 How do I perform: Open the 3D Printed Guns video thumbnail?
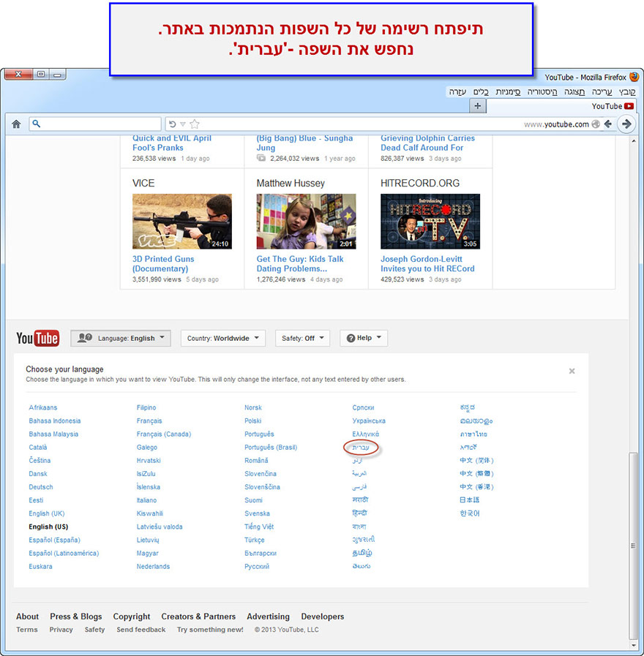point(182,222)
